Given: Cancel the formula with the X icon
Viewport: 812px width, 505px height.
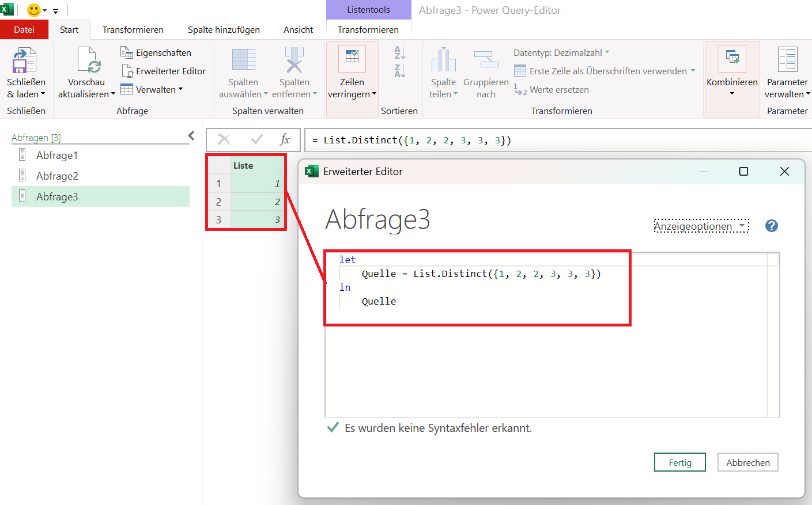Looking at the screenshot, I should click(224, 139).
